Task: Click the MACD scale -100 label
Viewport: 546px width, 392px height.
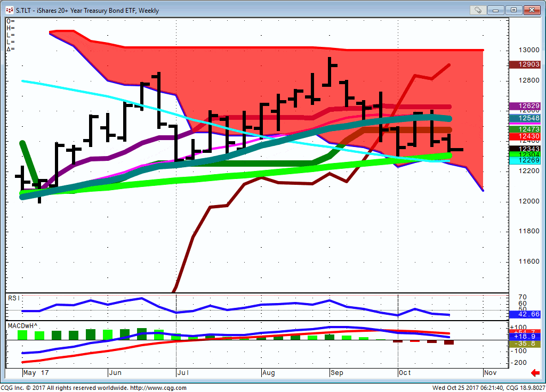Action: pyautogui.click(x=518, y=351)
